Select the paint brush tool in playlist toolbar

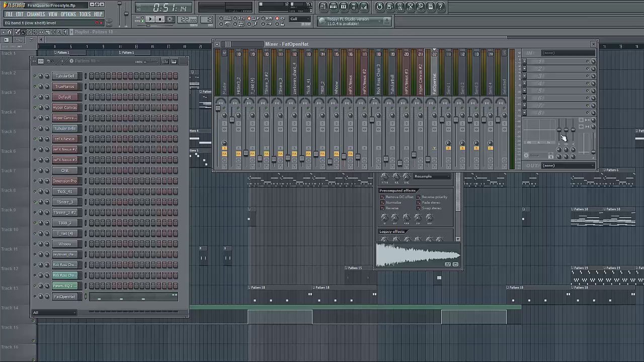click(23, 32)
